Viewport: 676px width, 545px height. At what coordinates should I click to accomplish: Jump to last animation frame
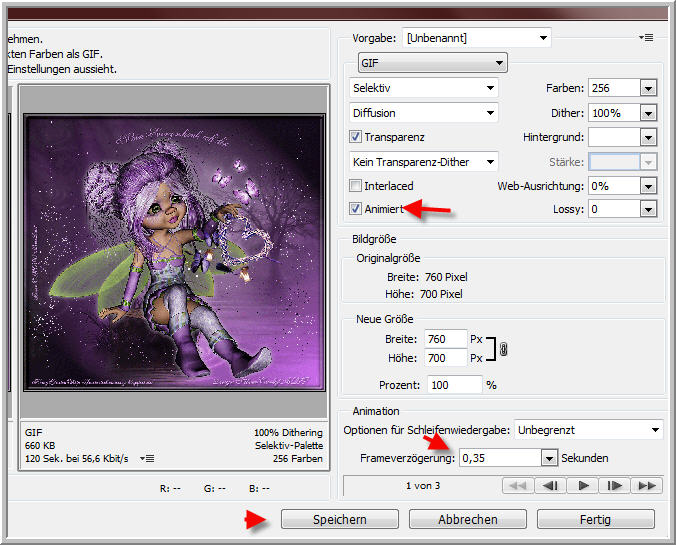[x=647, y=486]
